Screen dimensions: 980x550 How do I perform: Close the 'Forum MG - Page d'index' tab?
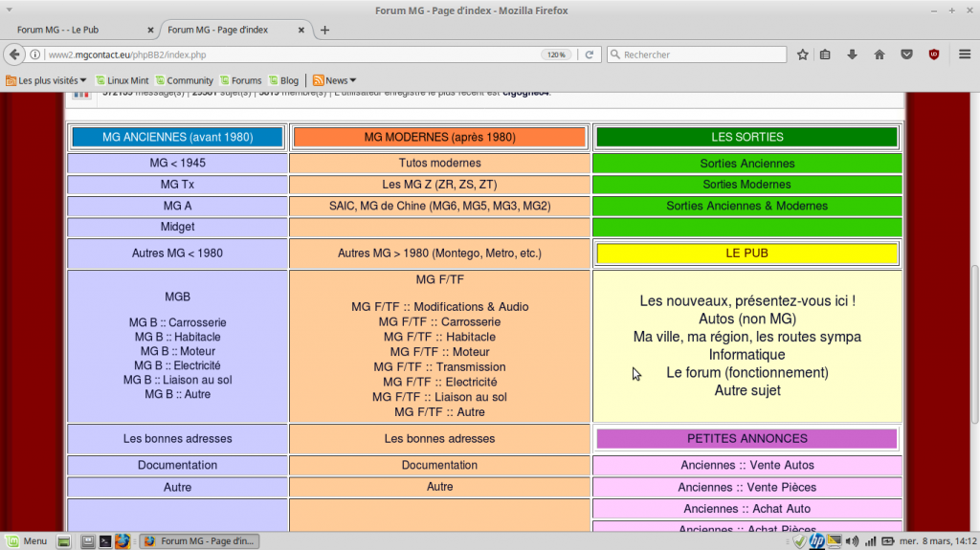click(301, 30)
